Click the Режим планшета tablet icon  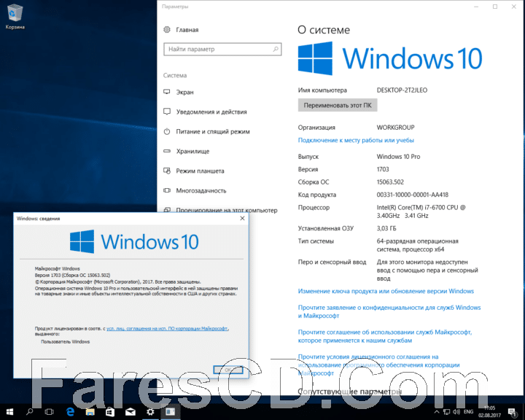point(167,171)
